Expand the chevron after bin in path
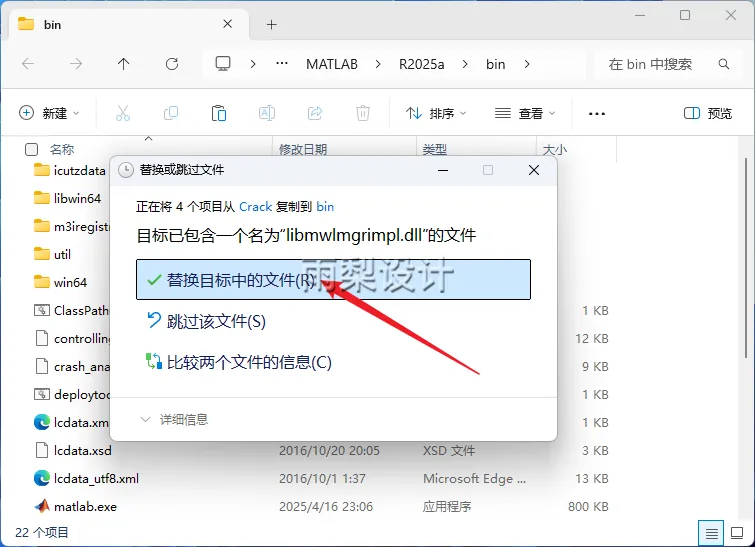The width and height of the screenshot is (755, 547). tap(527, 64)
